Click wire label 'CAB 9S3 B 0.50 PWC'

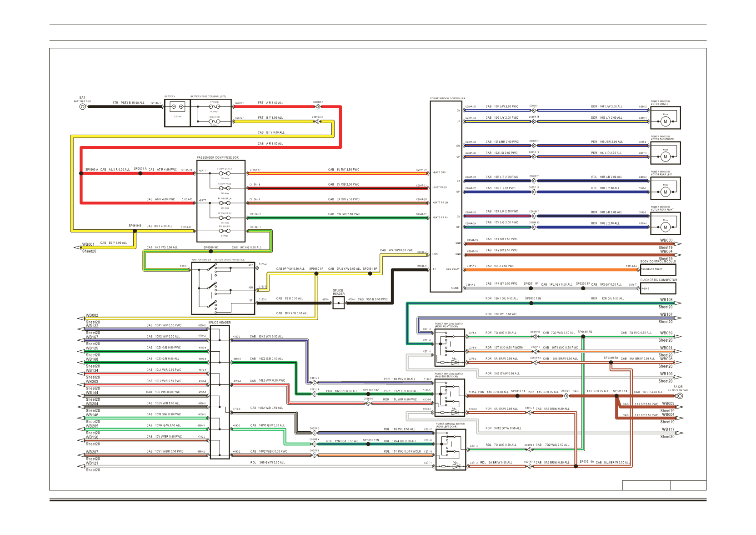(373, 299)
